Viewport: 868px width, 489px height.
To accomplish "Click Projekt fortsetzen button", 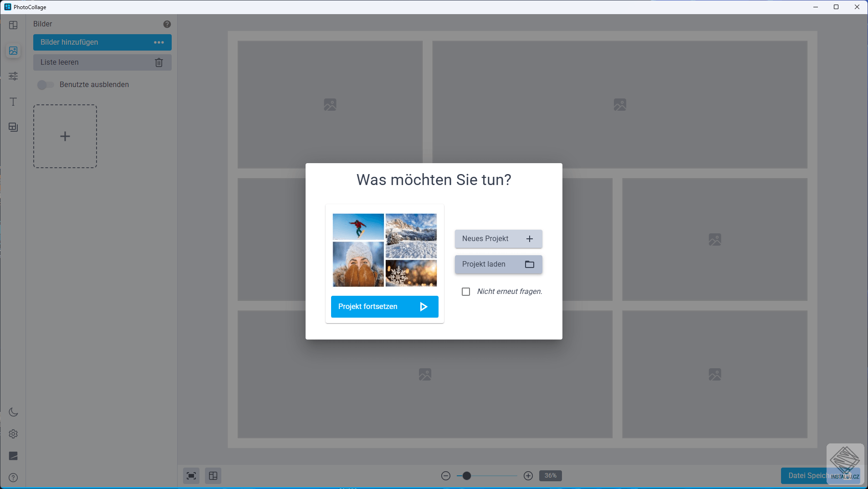I will pos(385,307).
